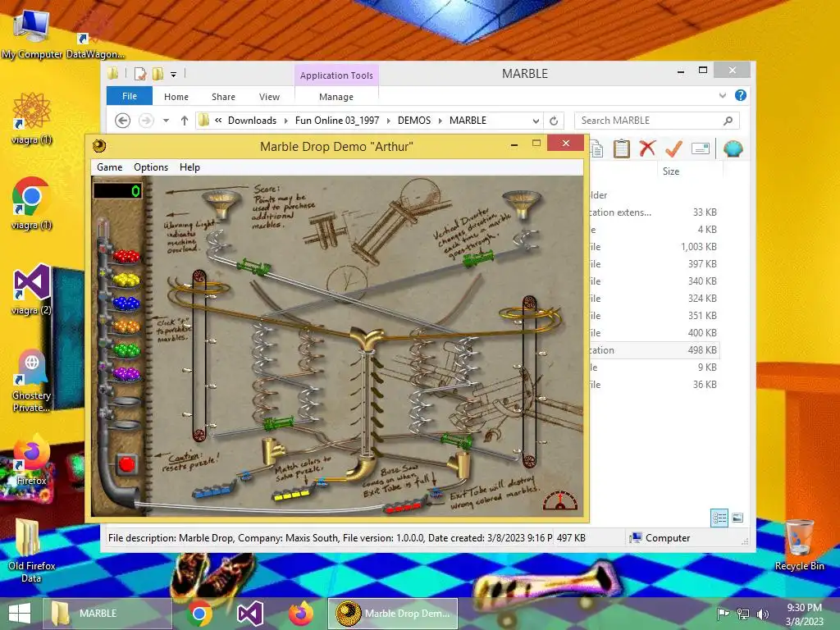This screenshot has height=630, width=840.
Task: Switch to details view
Action: [x=719, y=518]
